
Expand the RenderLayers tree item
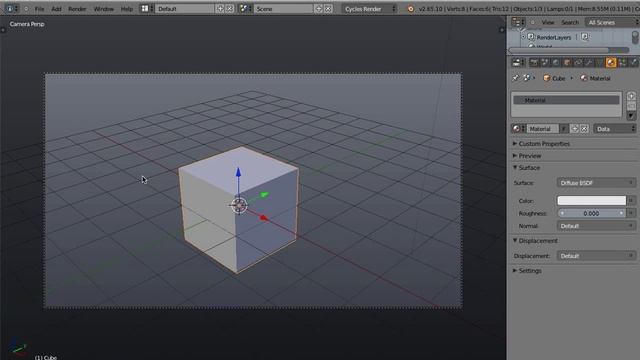[523, 37]
